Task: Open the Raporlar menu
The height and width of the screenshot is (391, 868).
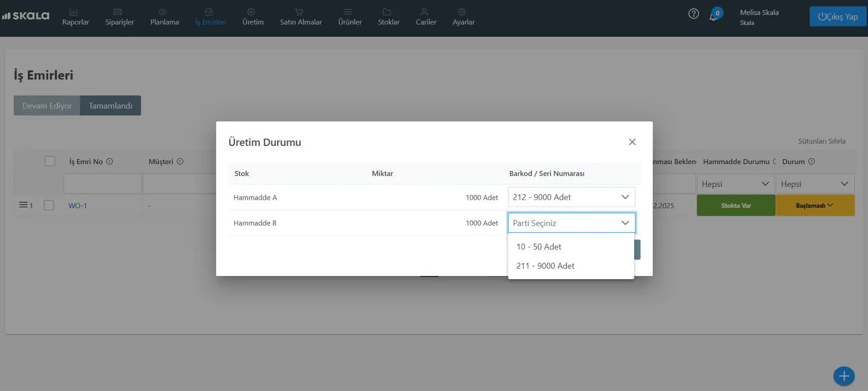Action: (75, 17)
